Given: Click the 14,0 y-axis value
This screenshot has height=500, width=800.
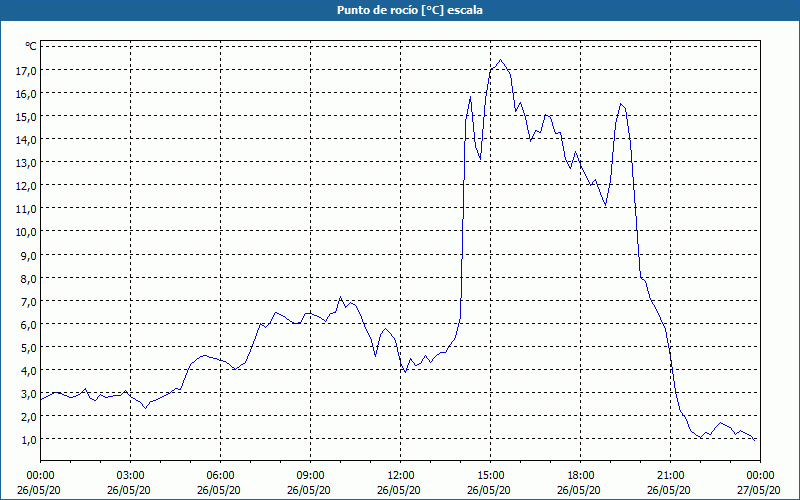Looking at the screenshot, I should pyautogui.click(x=27, y=140).
